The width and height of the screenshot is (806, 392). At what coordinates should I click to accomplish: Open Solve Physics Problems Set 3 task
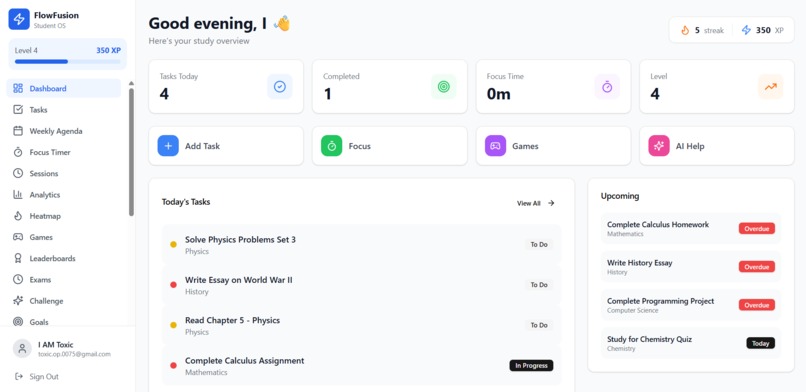click(361, 245)
